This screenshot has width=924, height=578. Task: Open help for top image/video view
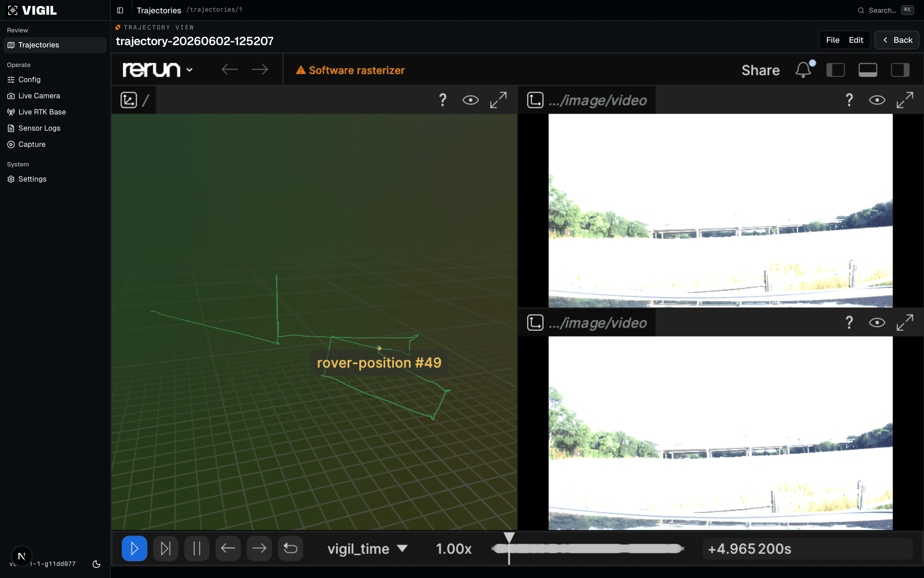point(849,100)
